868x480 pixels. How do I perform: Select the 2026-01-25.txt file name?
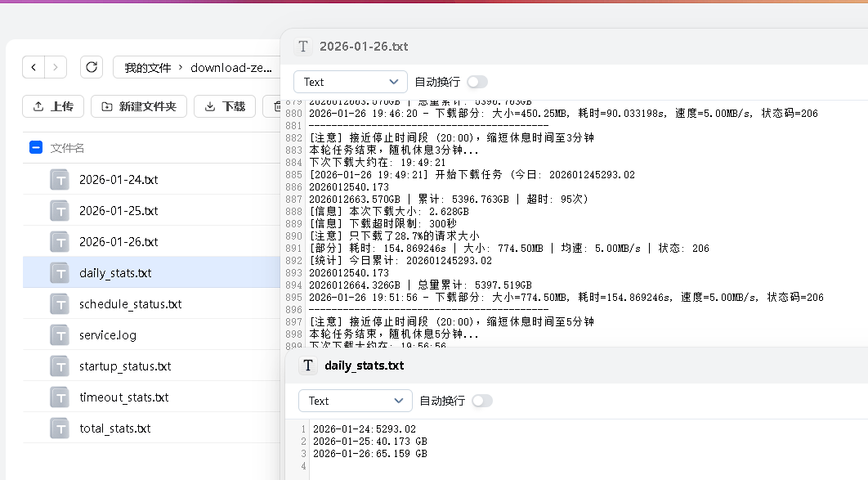click(x=119, y=211)
